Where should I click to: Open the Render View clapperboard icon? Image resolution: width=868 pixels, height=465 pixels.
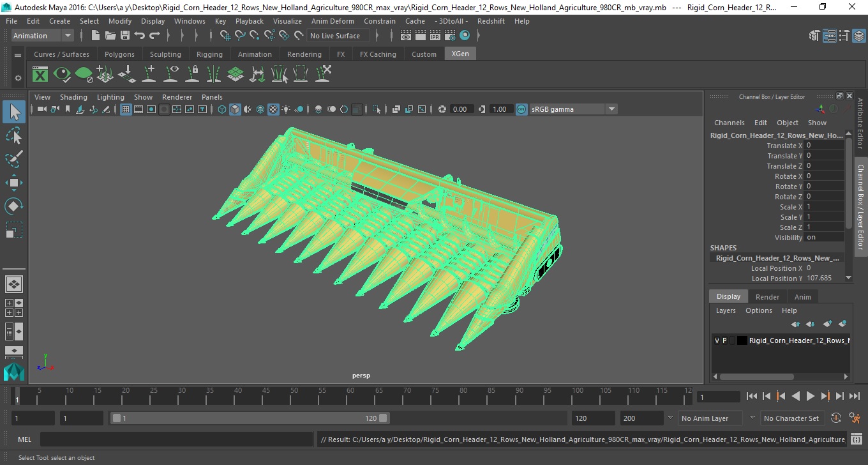[406, 36]
